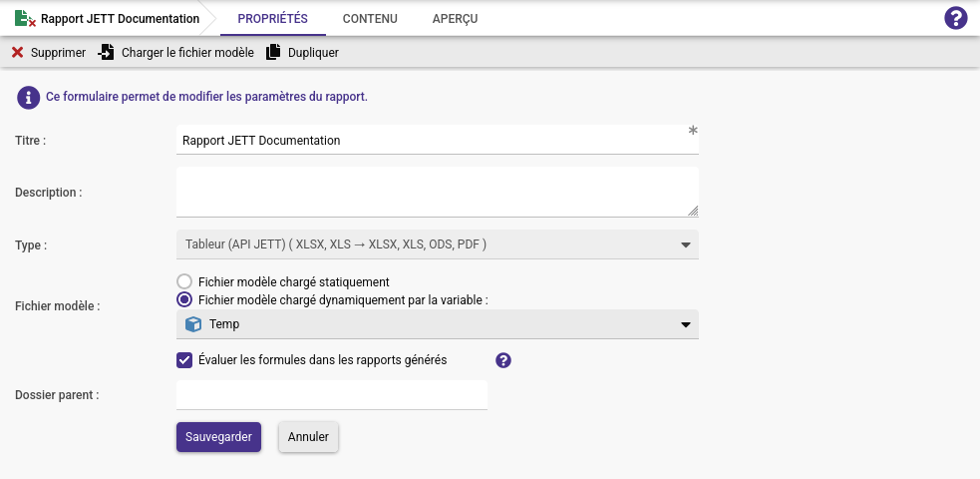Click the Description resize handle
Screen dimensions: 980x479
[693, 211]
